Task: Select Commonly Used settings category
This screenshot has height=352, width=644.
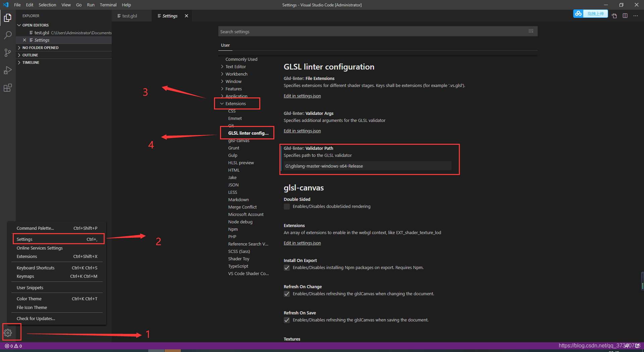Action: (x=241, y=59)
